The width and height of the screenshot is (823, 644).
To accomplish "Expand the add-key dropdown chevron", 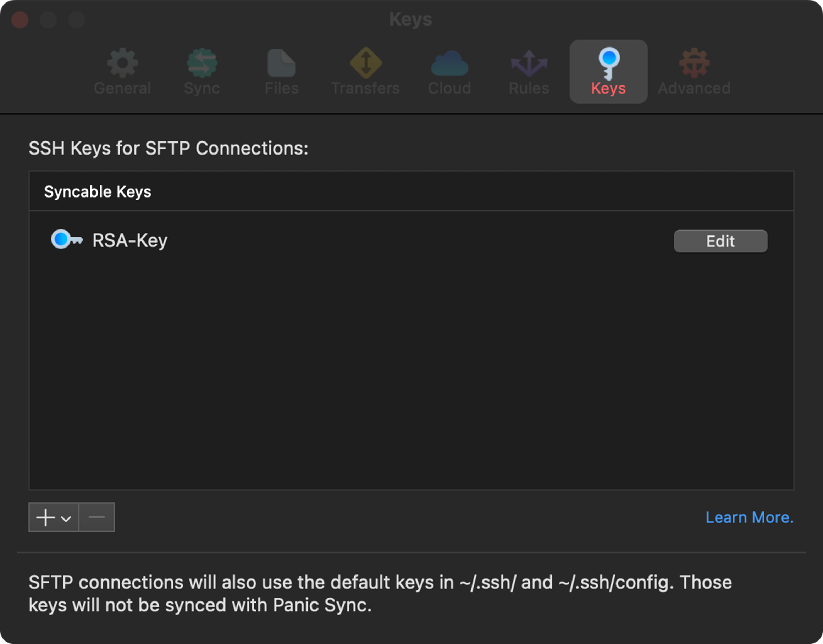I will [x=66, y=517].
